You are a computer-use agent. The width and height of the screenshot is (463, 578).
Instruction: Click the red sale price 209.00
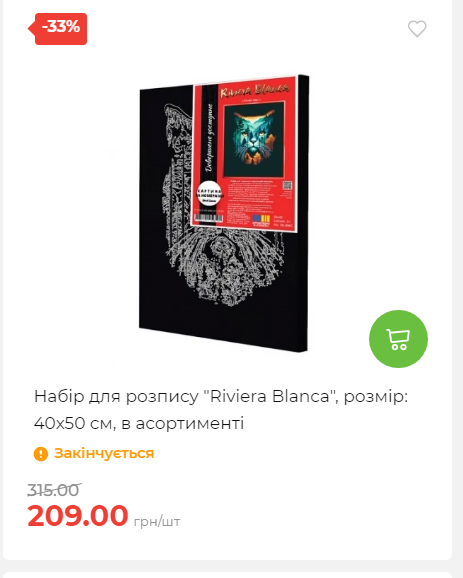[78, 515]
